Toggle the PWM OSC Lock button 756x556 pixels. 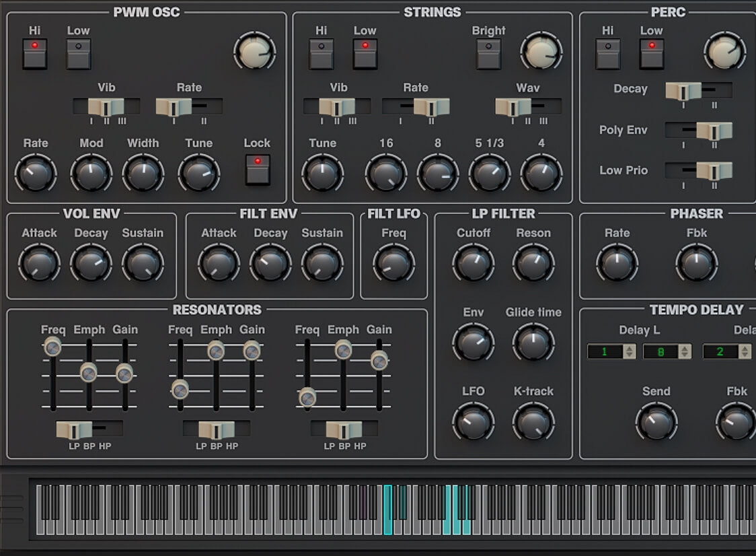[258, 170]
